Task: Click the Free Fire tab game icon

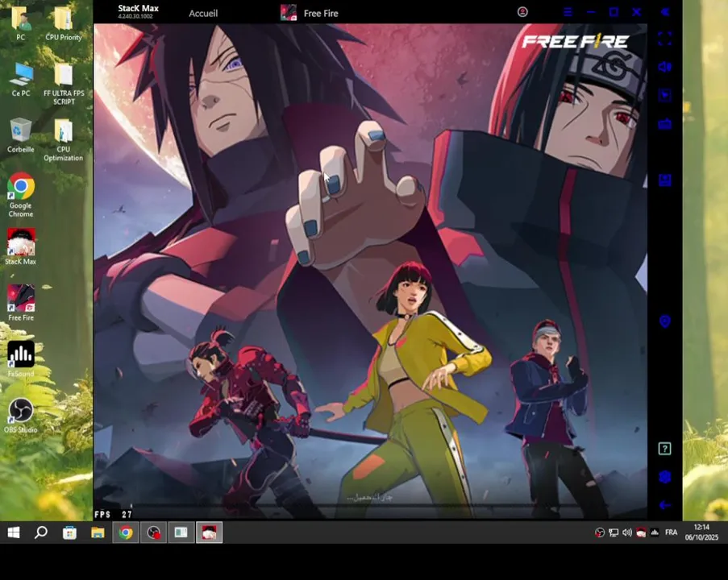Action: coord(289,13)
